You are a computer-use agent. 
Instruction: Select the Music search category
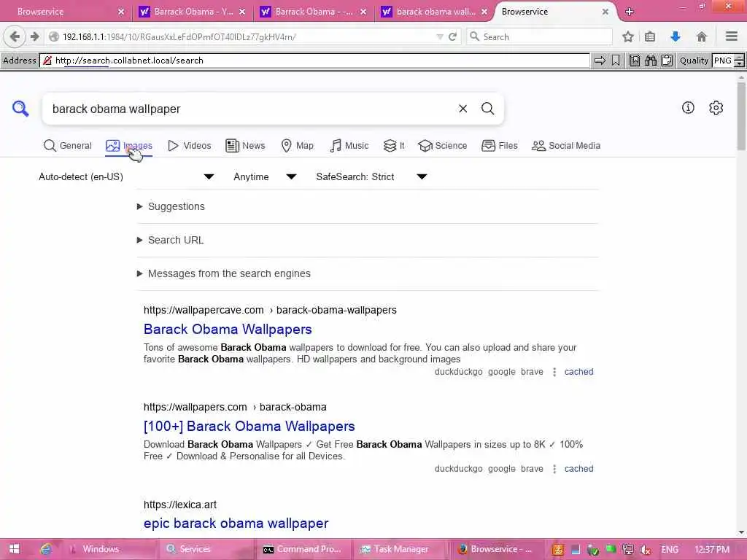point(349,146)
